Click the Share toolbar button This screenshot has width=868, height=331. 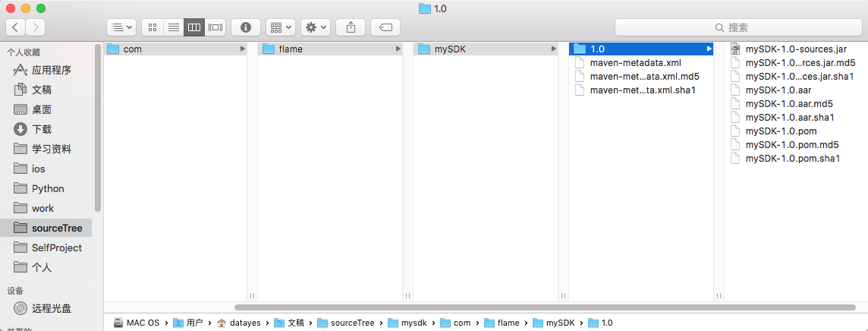click(x=351, y=27)
